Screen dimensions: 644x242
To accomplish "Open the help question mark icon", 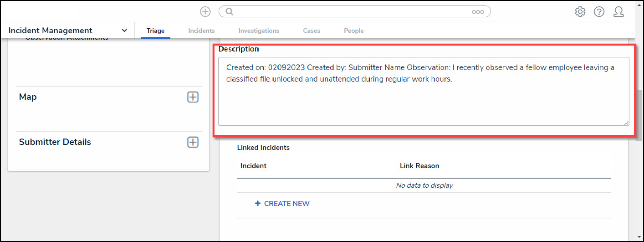I will [599, 12].
